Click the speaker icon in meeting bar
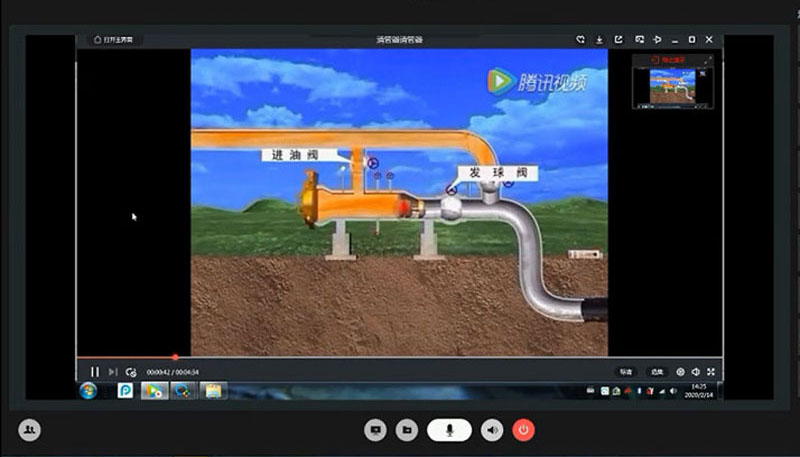The image size is (800, 457). (x=491, y=430)
